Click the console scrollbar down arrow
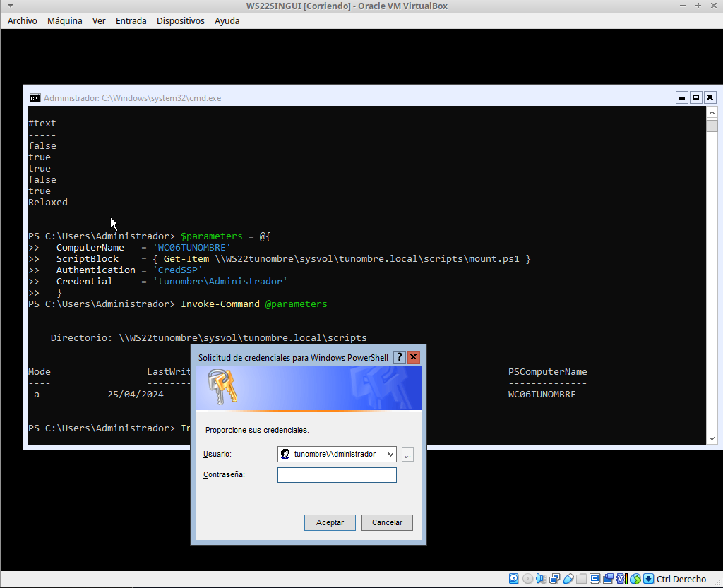The width and height of the screenshot is (723, 588). tap(712, 438)
